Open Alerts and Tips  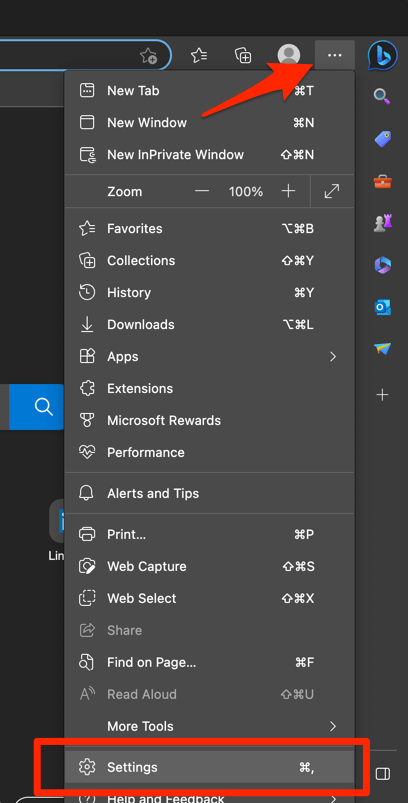(209, 494)
